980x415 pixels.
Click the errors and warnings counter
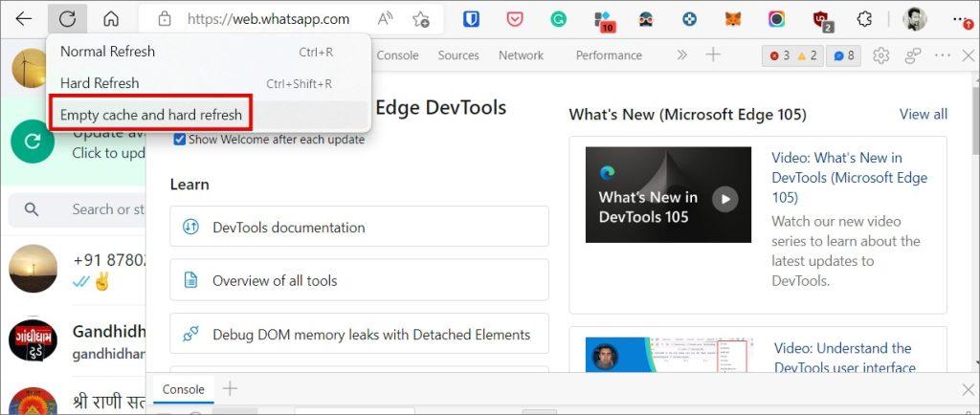point(793,55)
